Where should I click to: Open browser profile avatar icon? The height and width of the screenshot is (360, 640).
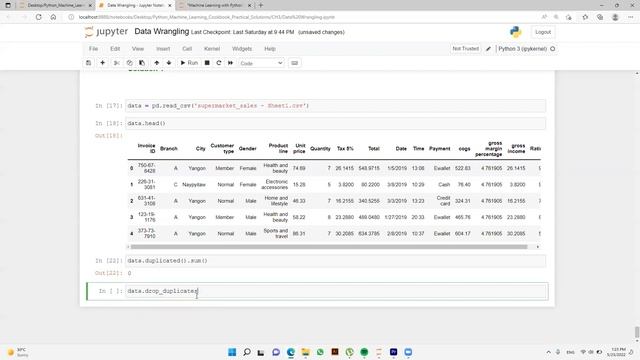615,17
